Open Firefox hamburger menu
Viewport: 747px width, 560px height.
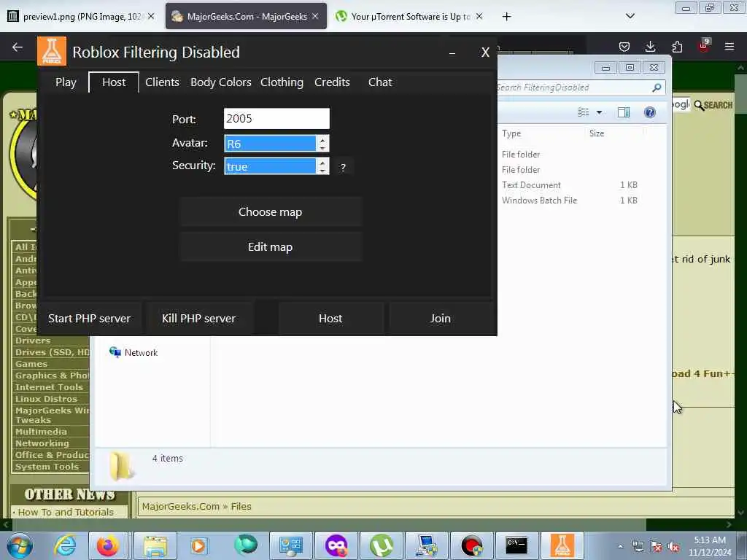click(x=729, y=47)
